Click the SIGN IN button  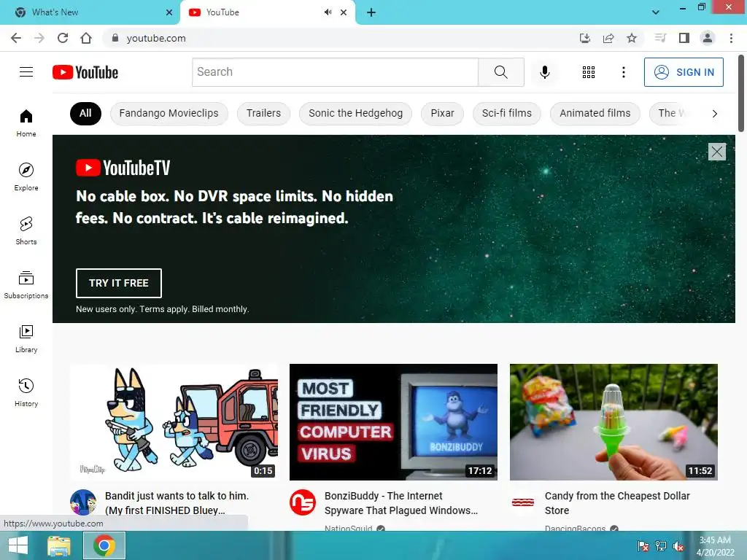pyautogui.click(x=684, y=72)
